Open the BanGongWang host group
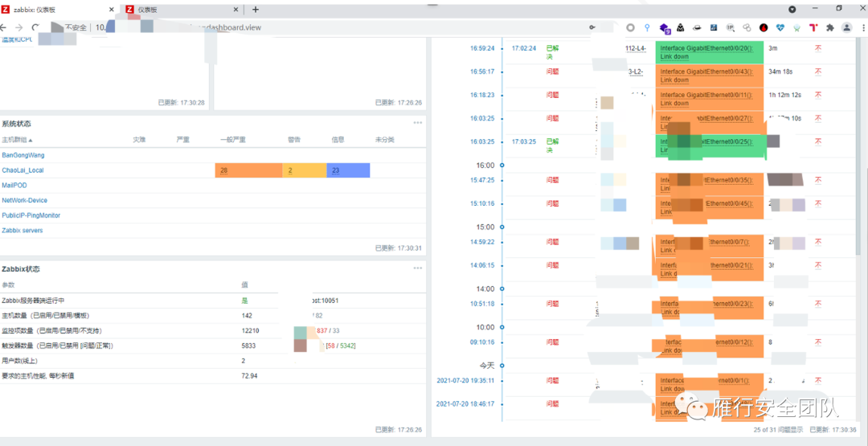This screenshot has height=446, width=868. pos(23,155)
